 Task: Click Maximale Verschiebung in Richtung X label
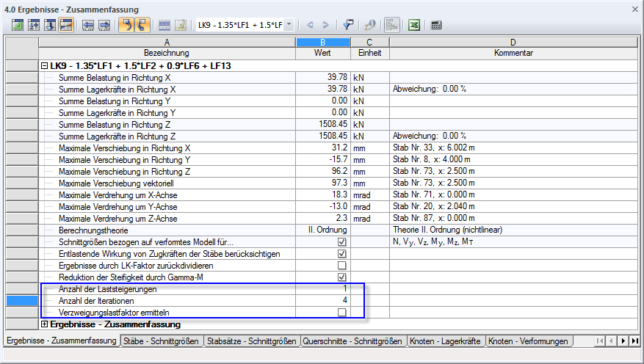(x=124, y=148)
